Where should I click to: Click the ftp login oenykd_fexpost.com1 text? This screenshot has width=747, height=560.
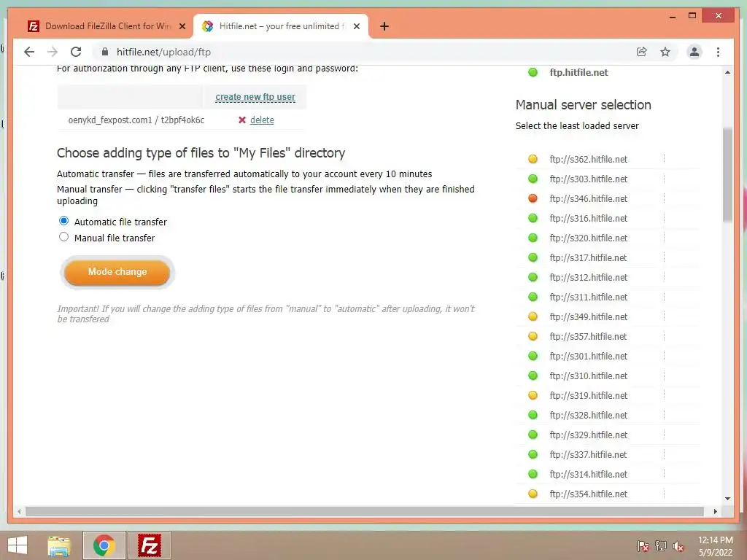point(110,120)
